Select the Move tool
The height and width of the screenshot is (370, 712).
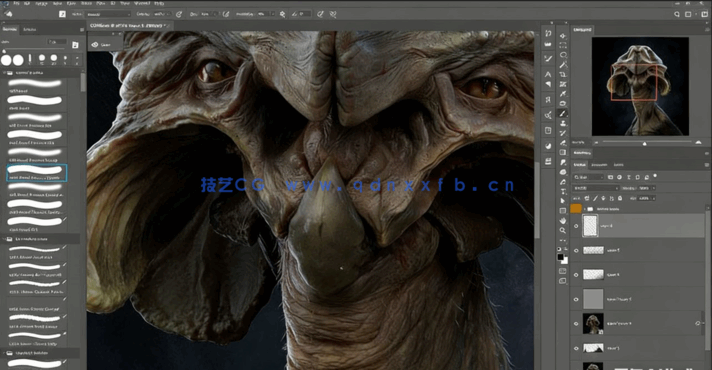coord(563,36)
